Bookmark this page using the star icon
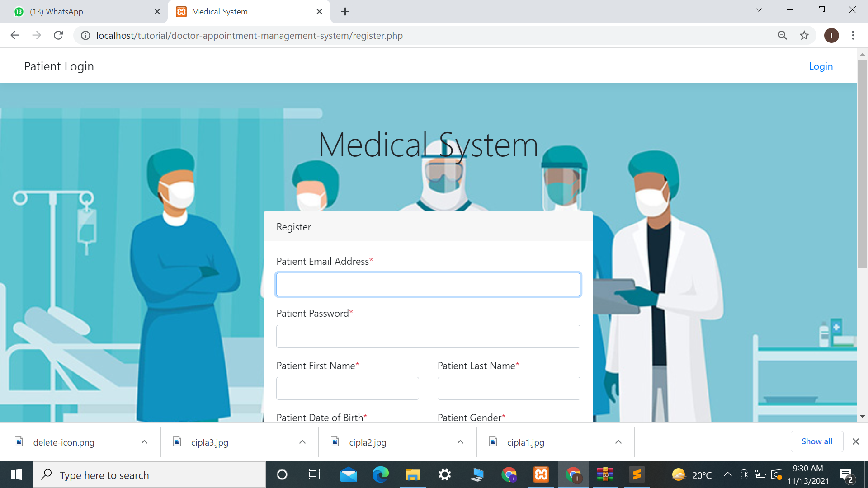868x488 pixels. point(804,35)
